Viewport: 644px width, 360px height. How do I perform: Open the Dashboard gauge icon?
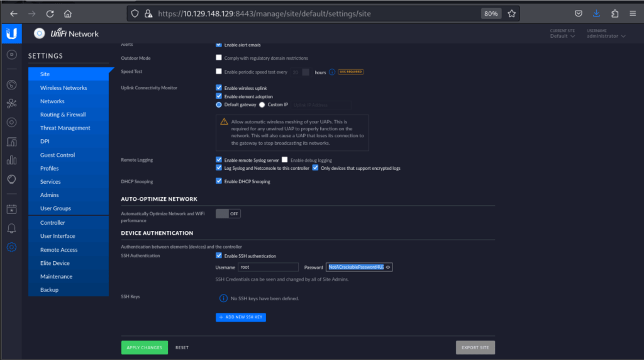(x=11, y=84)
